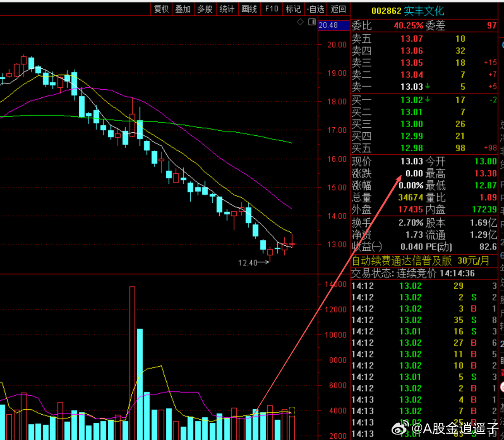Select 买三 price 13.00
504x440 pixels.
tap(411, 124)
